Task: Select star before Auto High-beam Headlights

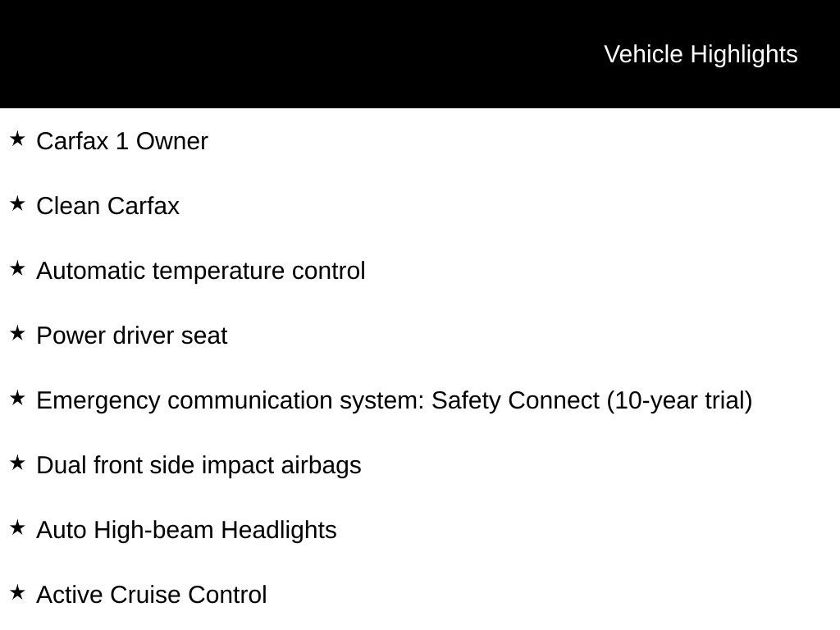Action: point(17,528)
